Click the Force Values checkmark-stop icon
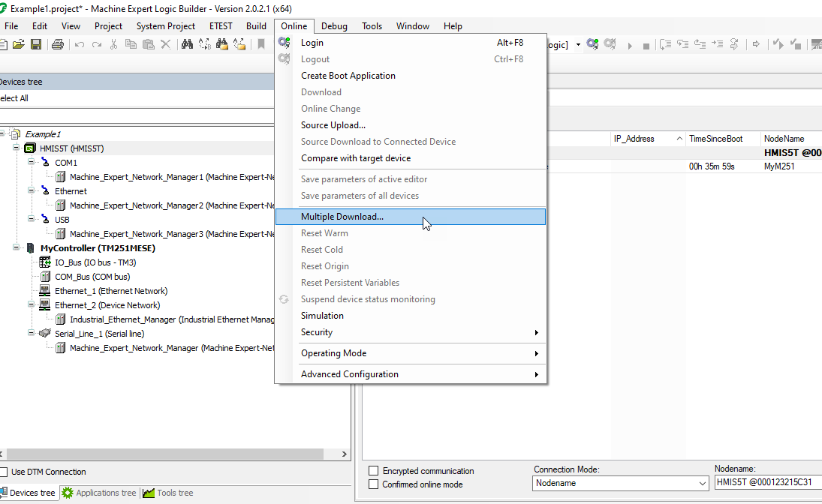Image resolution: width=822 pixels, height=504 pixels. coord(796,44)
